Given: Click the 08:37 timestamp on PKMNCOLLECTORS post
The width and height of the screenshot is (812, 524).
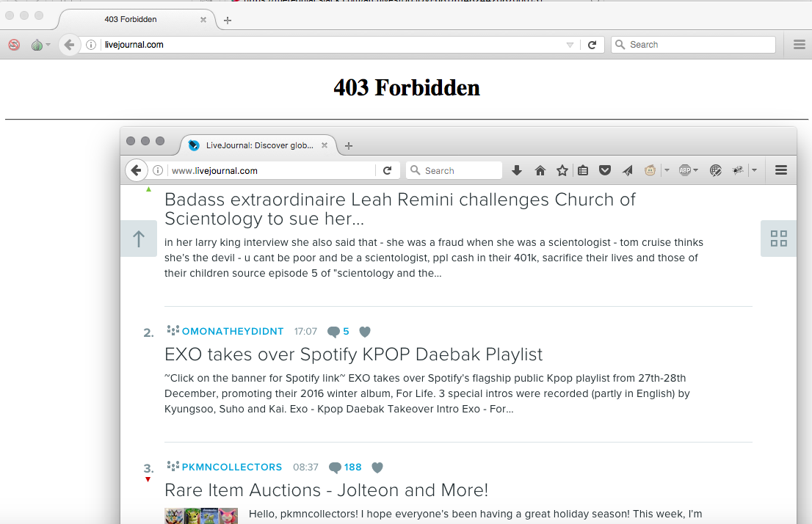Looking at the screenshot, I should coord(305,467).
